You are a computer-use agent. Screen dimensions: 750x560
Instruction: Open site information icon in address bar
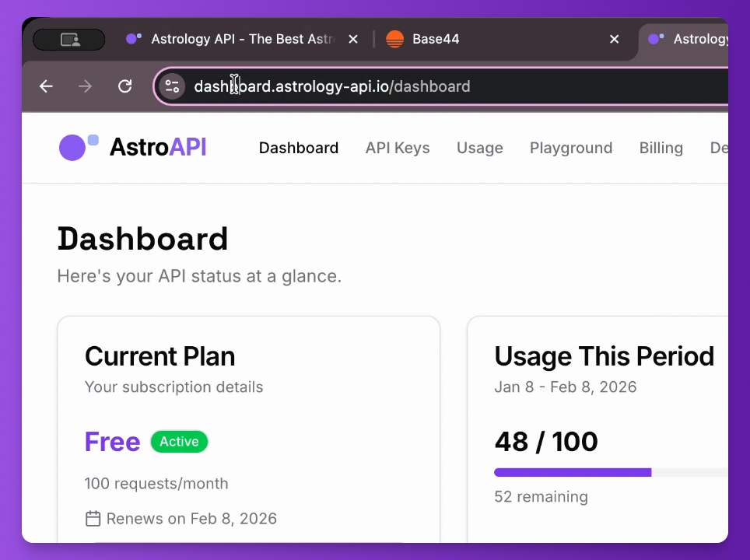pos(172,86)
